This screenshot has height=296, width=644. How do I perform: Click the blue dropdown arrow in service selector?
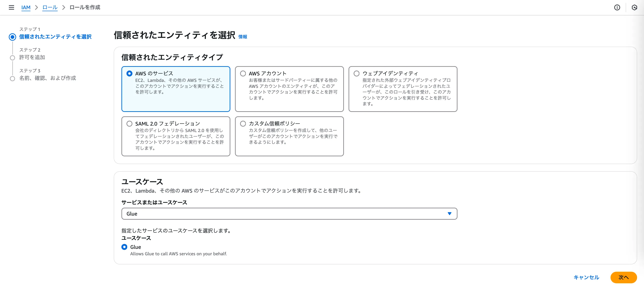click(x=449, y=214)
